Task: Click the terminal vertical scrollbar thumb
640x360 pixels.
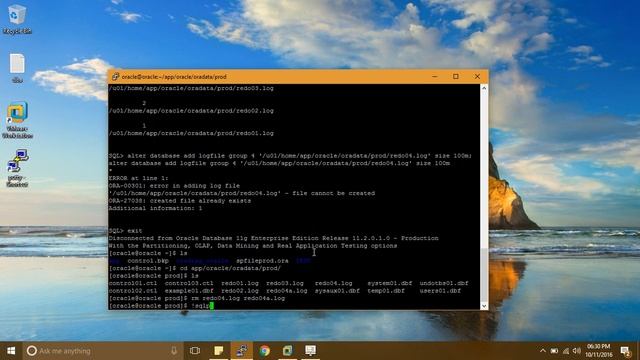Action: click(484, 274)
